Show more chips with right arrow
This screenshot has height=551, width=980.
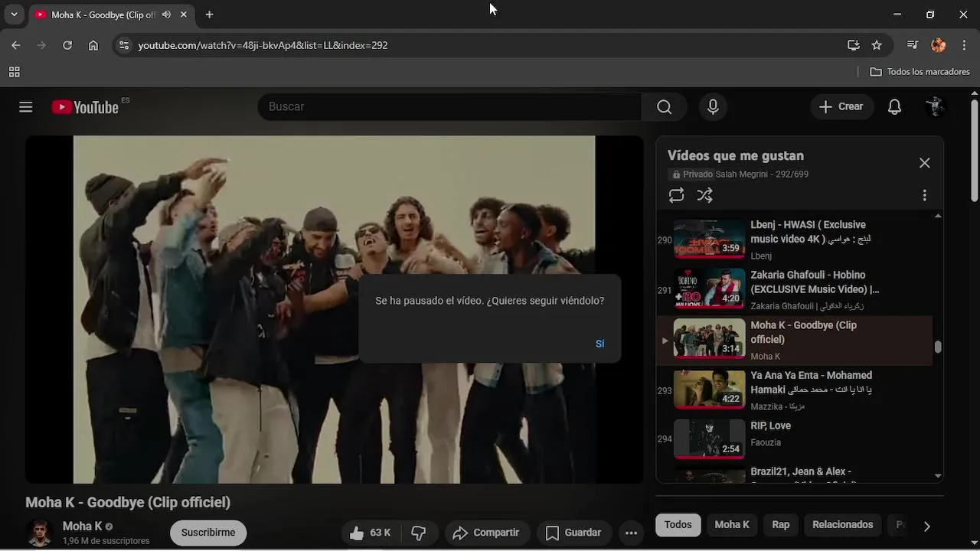[926, 526]
